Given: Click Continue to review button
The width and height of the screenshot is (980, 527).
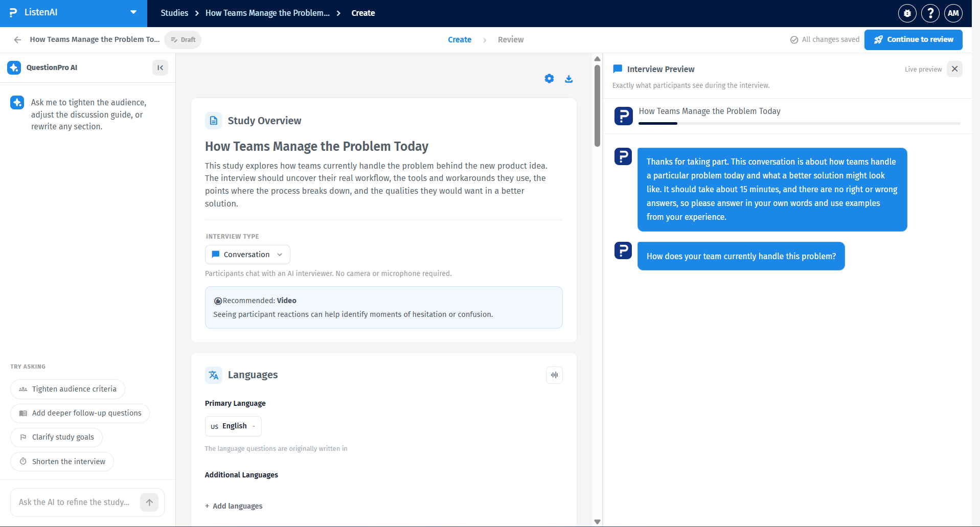Looking at the screenshot, I should click(913, 40).
